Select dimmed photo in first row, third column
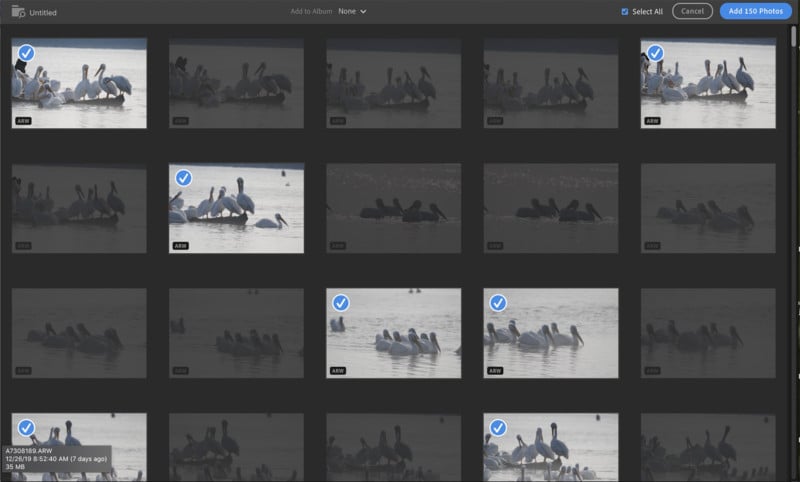Screen dimensions: 800x482 (x=393, y=83)
